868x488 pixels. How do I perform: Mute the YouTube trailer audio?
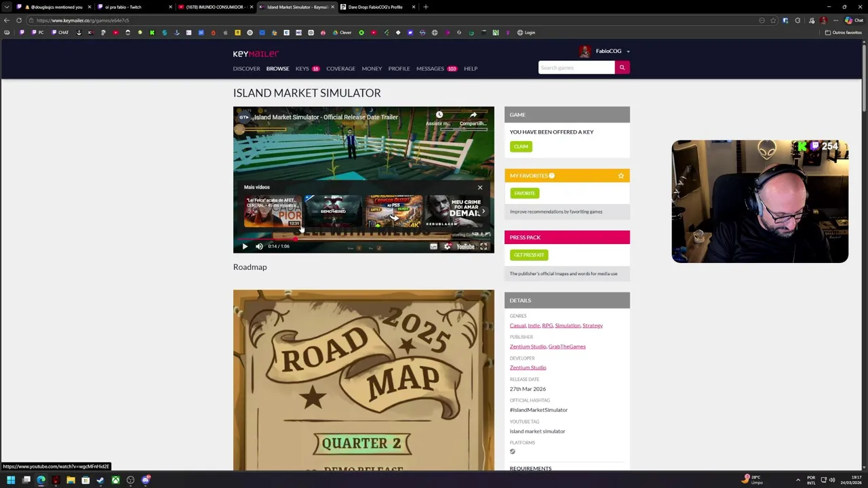(259, 247)
